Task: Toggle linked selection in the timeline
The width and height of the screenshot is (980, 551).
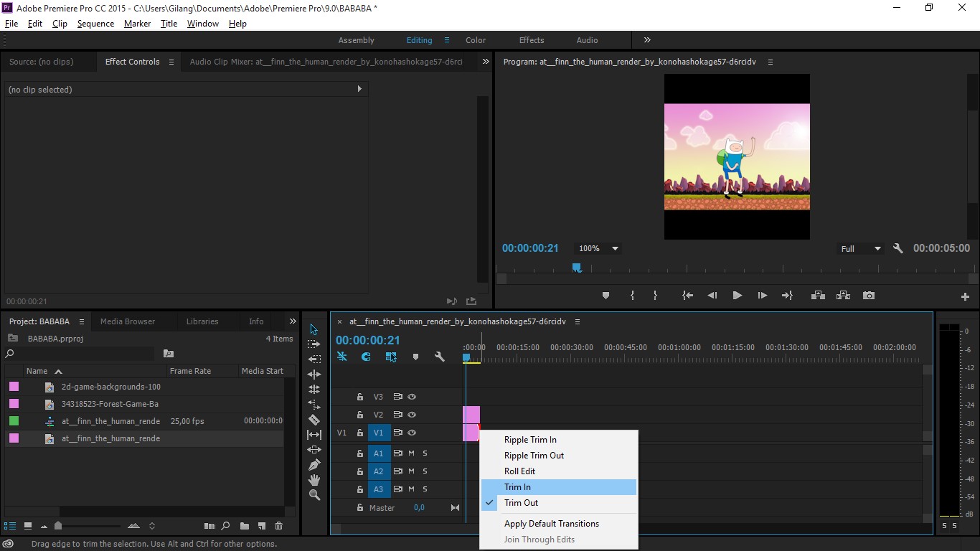Action: 391,357
